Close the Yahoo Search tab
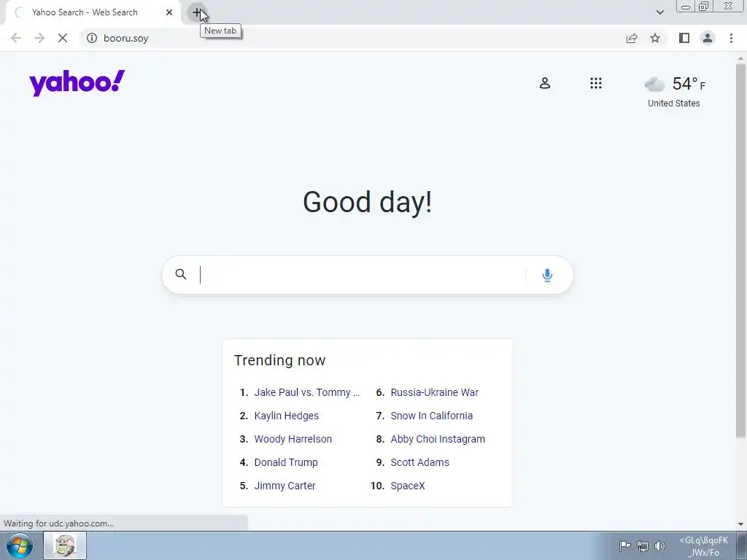The width and height of the screenshot is (747, 560). click(169, 12)
